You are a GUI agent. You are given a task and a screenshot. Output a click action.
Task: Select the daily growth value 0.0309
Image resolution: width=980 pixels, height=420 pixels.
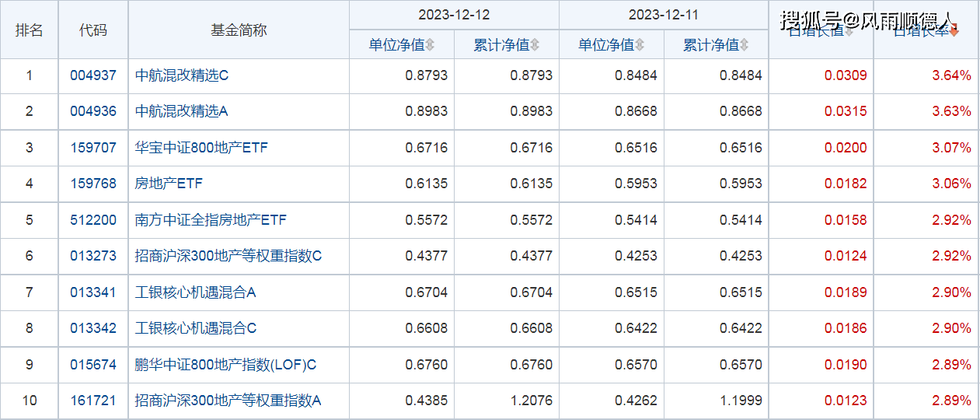[846, 75]
